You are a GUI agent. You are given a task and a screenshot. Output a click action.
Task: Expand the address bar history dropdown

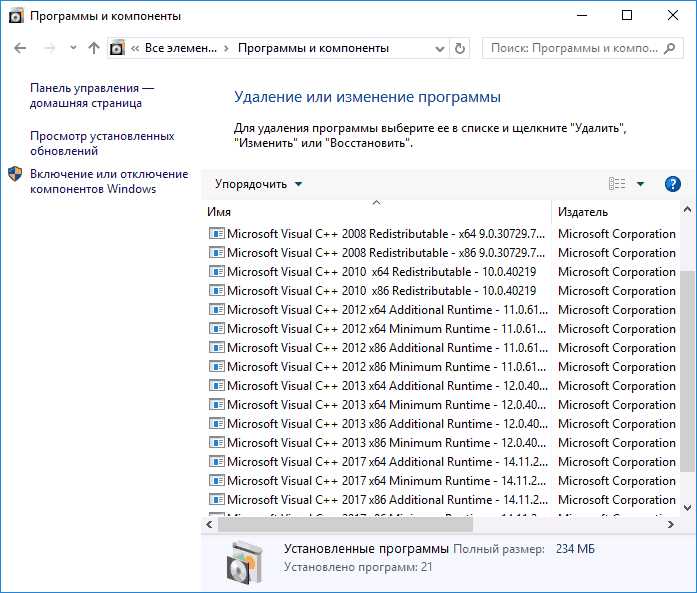point(440,48)
